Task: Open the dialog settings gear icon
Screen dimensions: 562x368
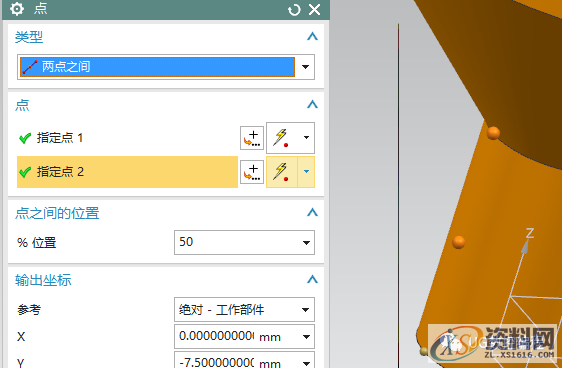Action: point(17,9)
